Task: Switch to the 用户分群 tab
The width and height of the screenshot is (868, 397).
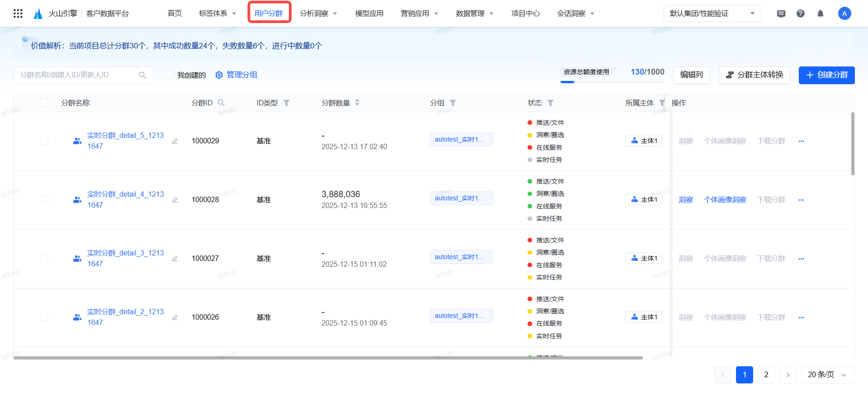Action: 269,14
